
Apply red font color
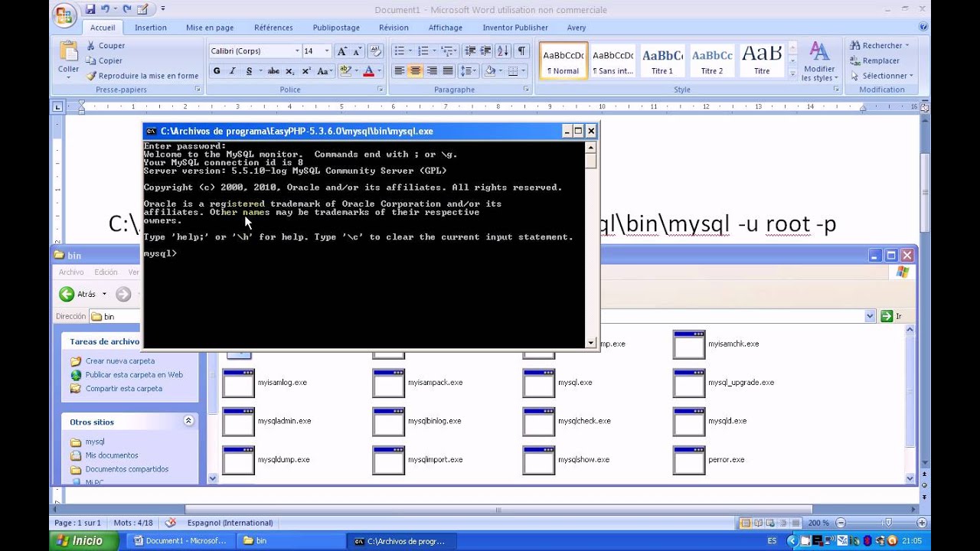coord(368,71)
